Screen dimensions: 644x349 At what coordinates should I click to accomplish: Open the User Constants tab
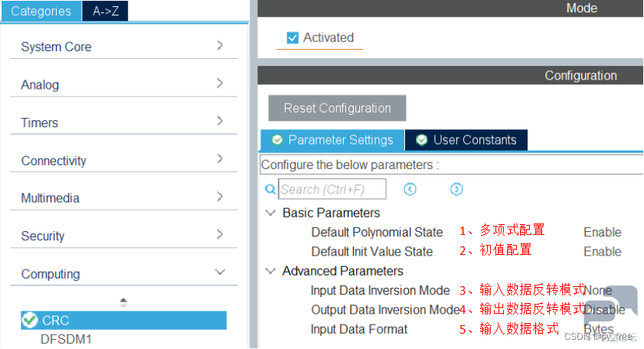coord(466,140)
